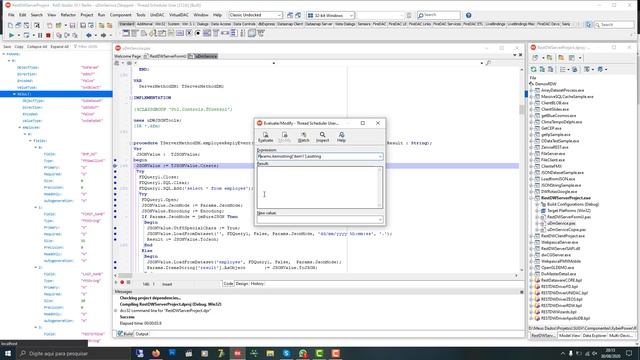Collapse the RESULT node in the JSON tree

pos(14,94)
